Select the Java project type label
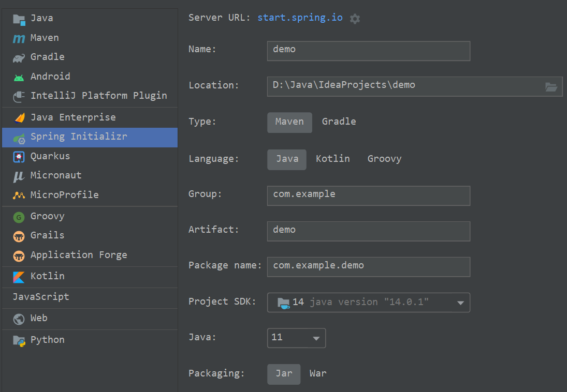Screen dimensions: 567x392 pyautogui.click(x=41, y=18)
